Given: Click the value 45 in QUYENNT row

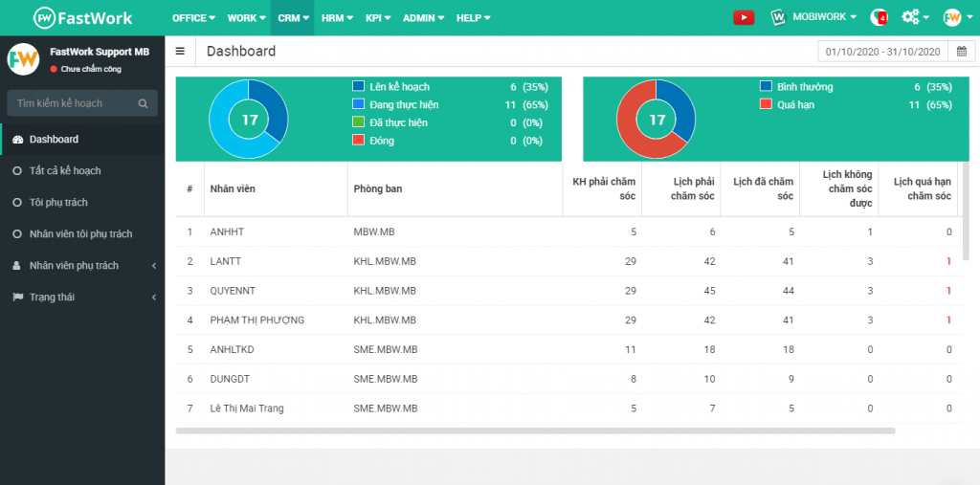Looking at the screenshot, I should [709, 291].
